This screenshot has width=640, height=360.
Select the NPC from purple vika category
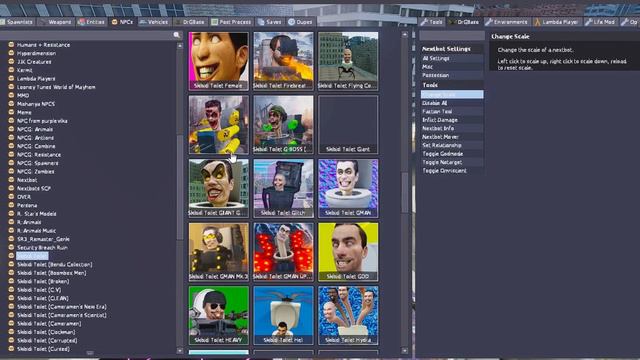[42, 121]
